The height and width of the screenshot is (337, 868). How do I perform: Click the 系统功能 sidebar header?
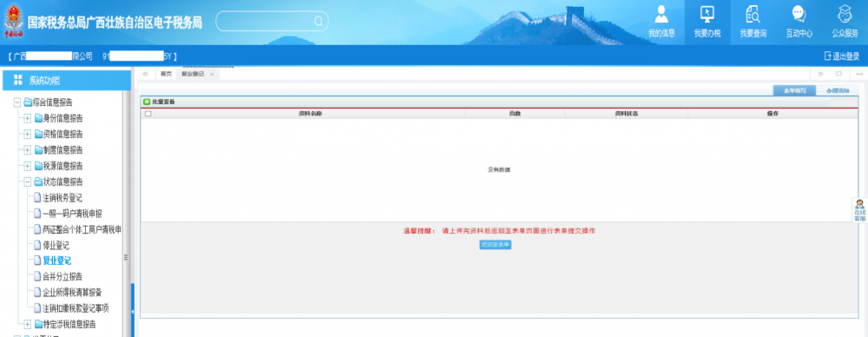point(67,81)
